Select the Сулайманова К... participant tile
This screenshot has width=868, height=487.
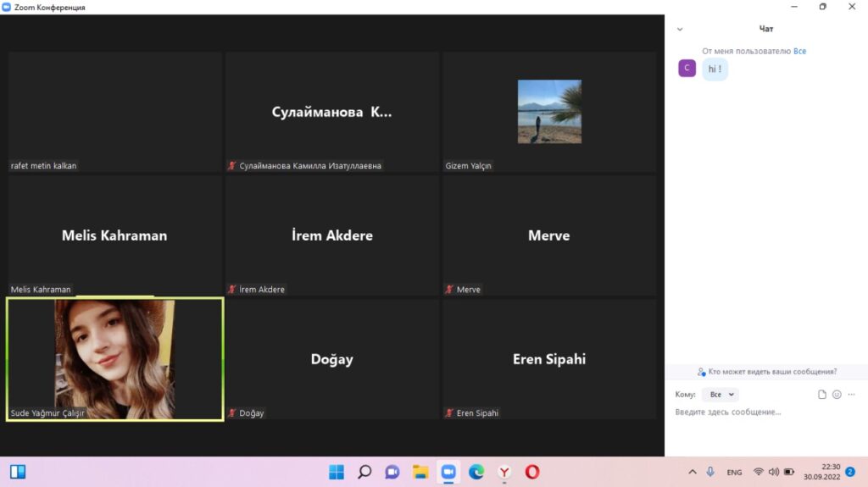coord(332,112)
